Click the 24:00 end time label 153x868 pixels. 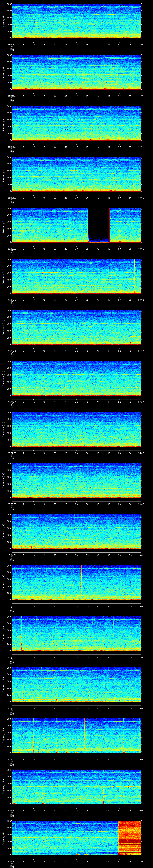(141, 504)
